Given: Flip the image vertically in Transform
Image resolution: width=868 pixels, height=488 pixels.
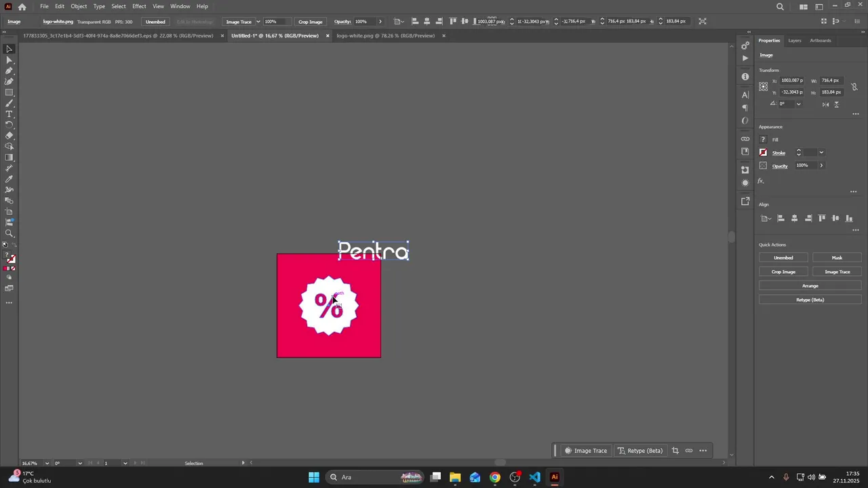Looking at the screenshot, I should coord(836,104).
